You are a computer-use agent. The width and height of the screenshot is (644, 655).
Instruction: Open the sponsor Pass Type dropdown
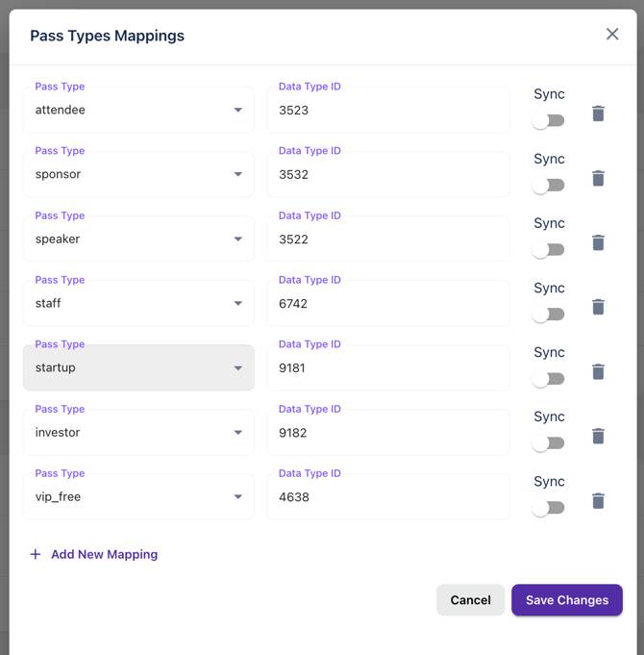pos(138,175)
